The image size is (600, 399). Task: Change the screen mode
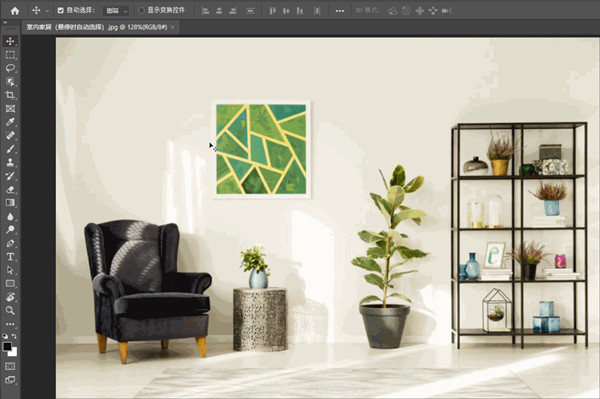[10, 380]
